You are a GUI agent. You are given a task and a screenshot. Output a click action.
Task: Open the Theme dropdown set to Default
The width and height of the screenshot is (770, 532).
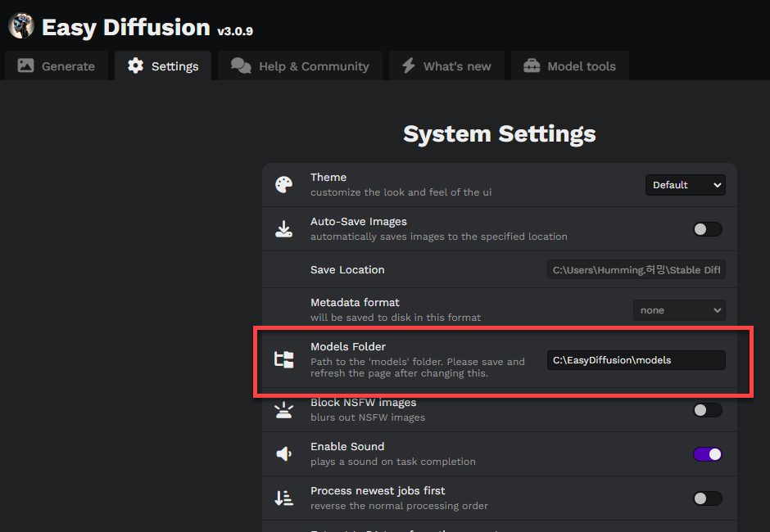(x=686, y=185)
